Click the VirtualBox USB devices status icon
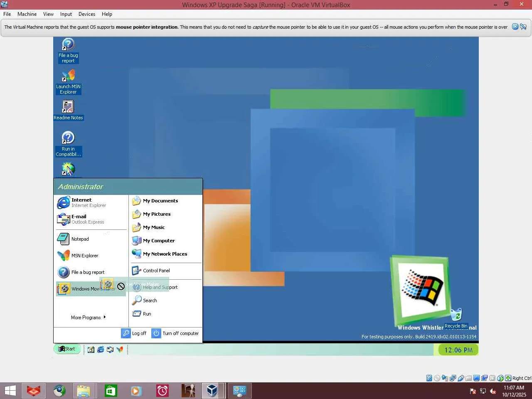This screenshot has height=399, width=532. click(461, 378)
